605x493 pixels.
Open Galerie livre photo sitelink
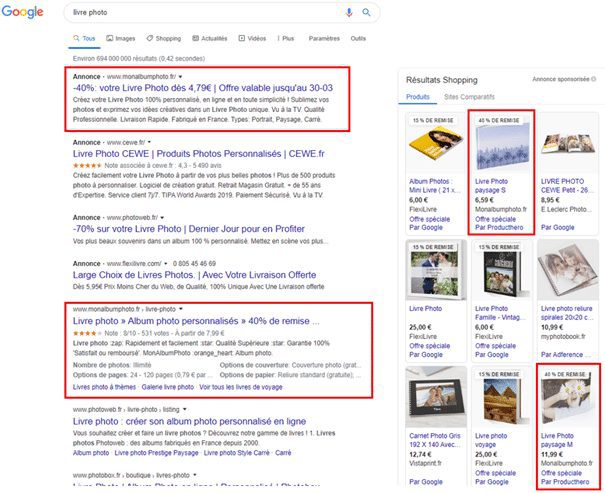pos(167,387)
